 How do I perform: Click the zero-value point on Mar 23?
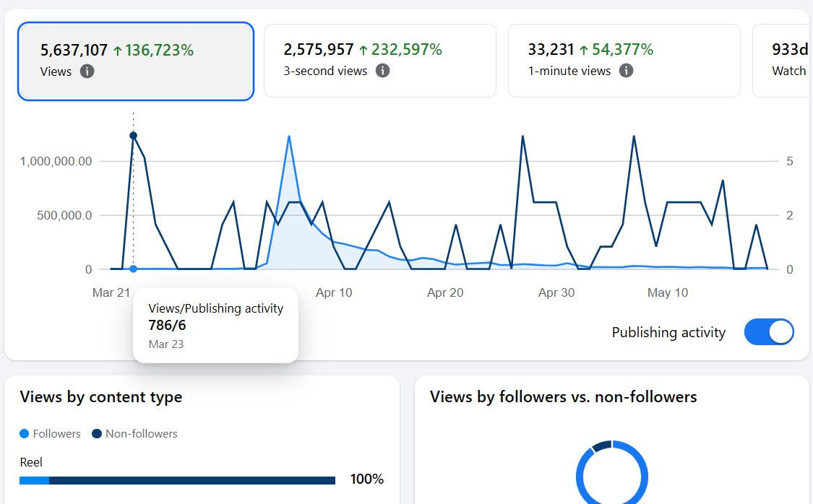(133, 269)
